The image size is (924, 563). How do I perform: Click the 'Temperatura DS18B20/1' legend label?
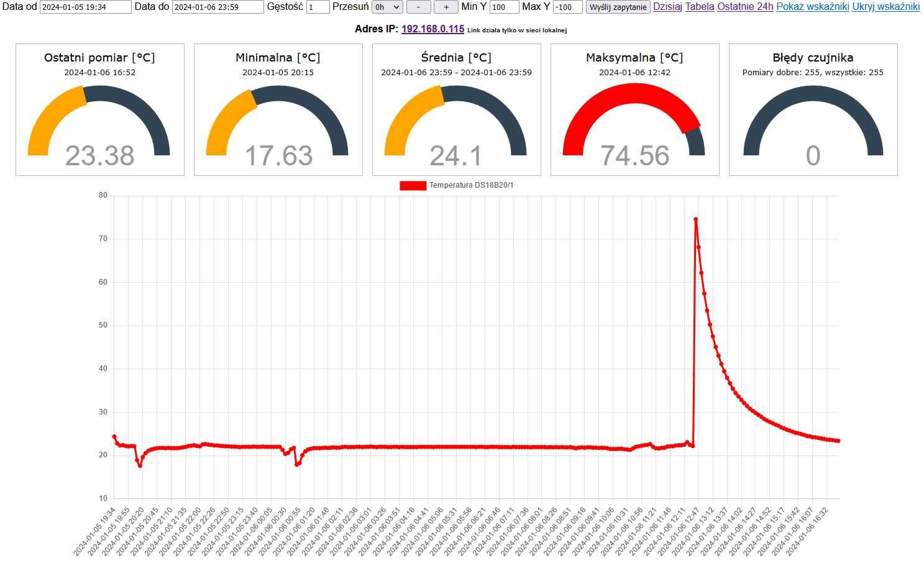471,185
